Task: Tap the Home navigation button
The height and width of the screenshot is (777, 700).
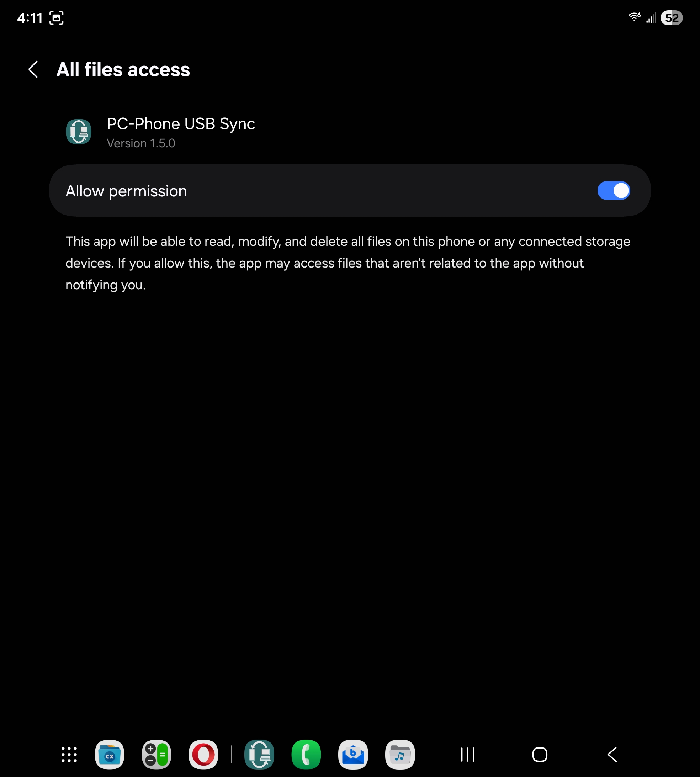Action: [x=540, y=755]
